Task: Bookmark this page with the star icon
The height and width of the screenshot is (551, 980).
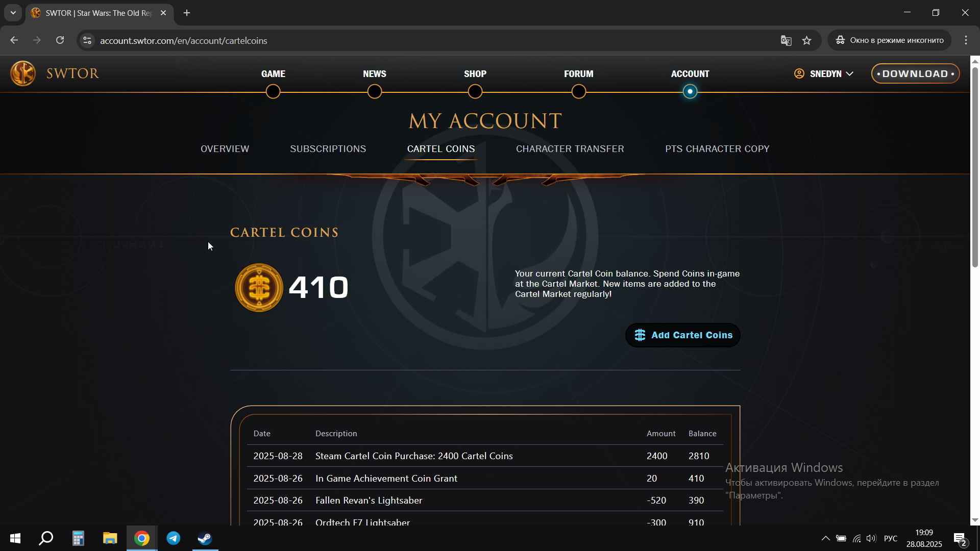Action: (806, 40)
